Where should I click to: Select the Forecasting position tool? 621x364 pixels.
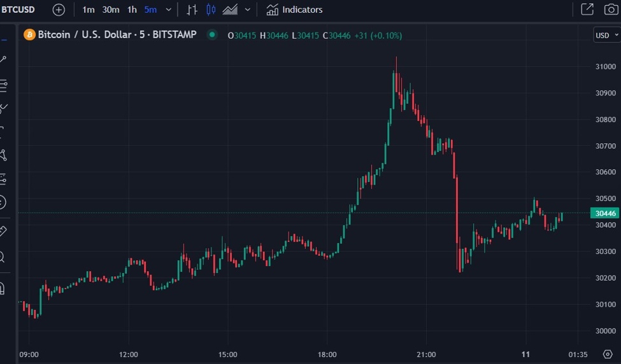click(3, 179)
